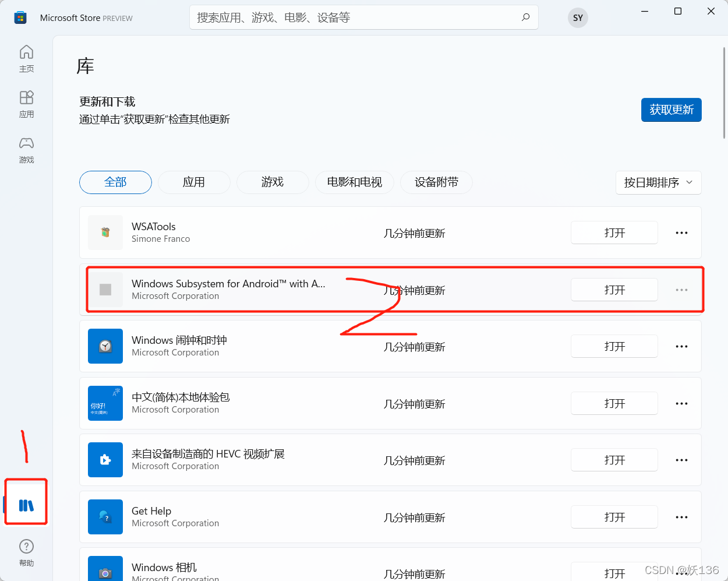Select the 应用 filter tab
Image resolution: width=728 pixels, height=581 pixels.
tap(194, 182)
